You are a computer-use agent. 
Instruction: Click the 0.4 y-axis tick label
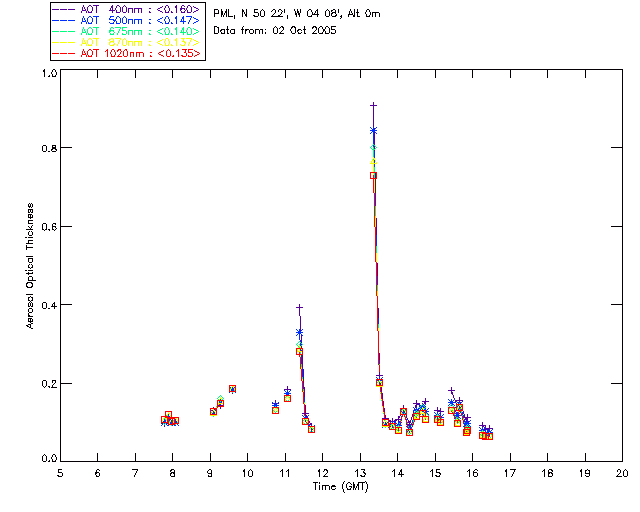click(49, 305)
